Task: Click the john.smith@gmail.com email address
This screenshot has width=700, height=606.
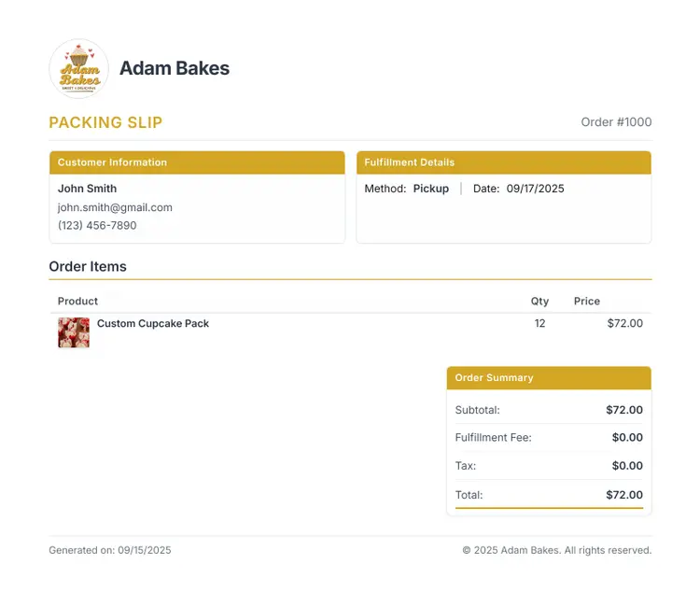Action: pyautogui.click(x=115, y=207)
